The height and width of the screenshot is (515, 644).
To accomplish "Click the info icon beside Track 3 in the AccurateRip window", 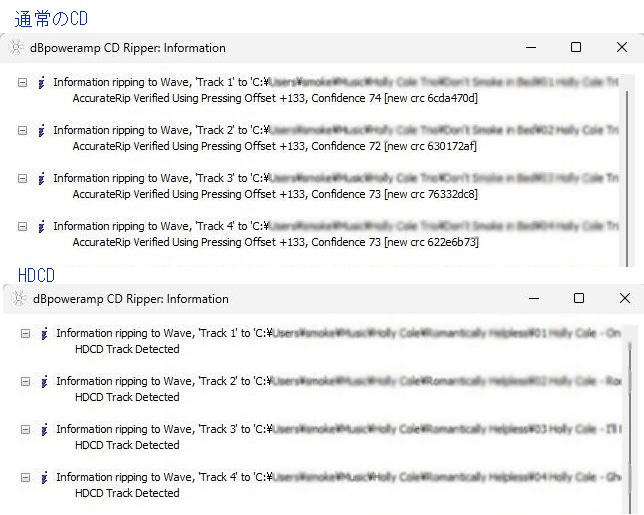I will click(41, 178).
